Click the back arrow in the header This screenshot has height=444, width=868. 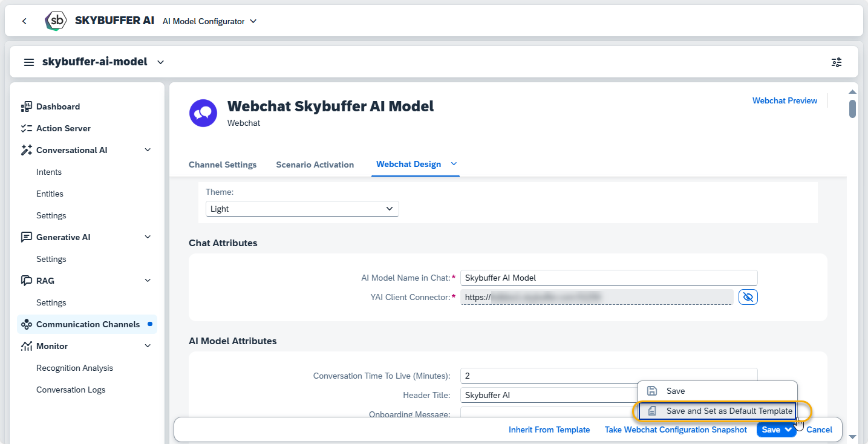(x=24, y=21)
